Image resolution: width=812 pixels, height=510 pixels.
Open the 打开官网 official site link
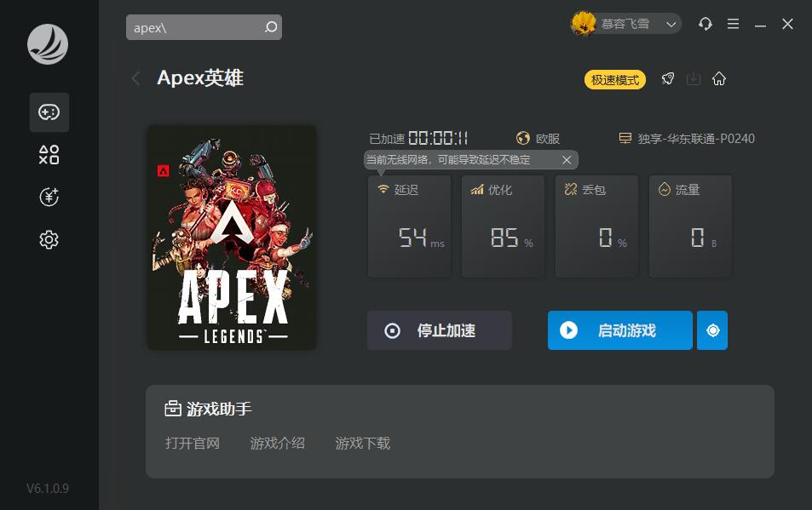click(x=193, y=444)
